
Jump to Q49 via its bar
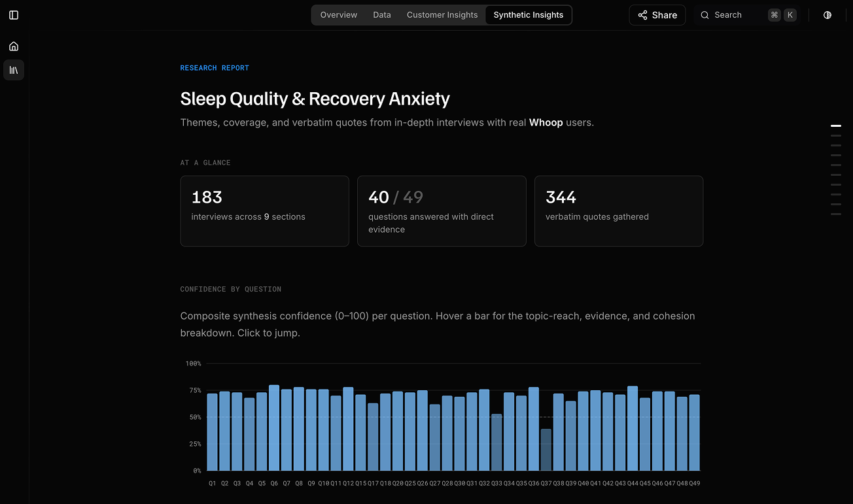click(695, 433)
